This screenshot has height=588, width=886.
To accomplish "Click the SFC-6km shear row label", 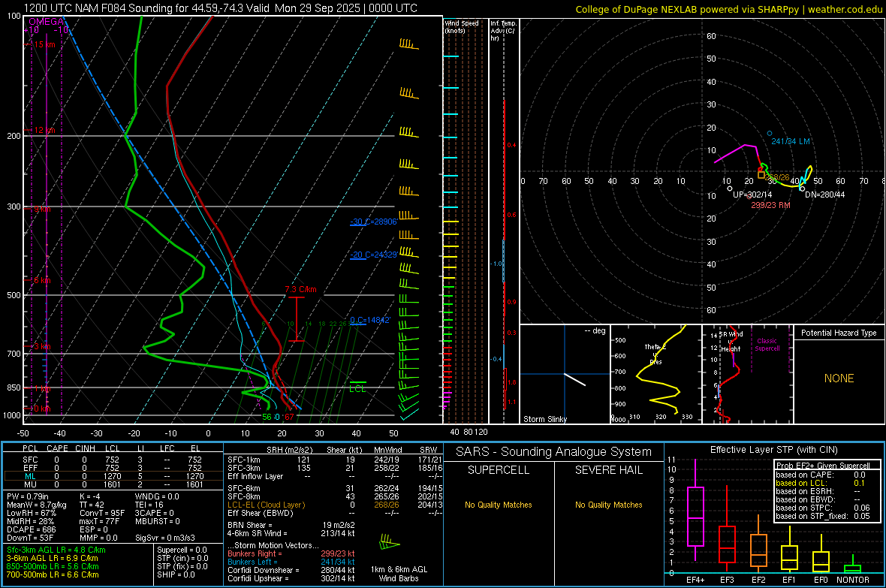I will [x=244, y=488].
